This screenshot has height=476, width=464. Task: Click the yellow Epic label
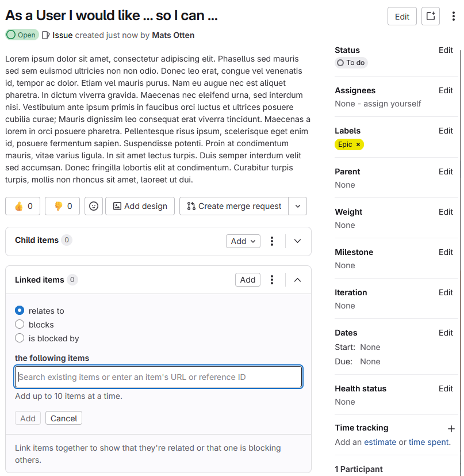point(345,144)
